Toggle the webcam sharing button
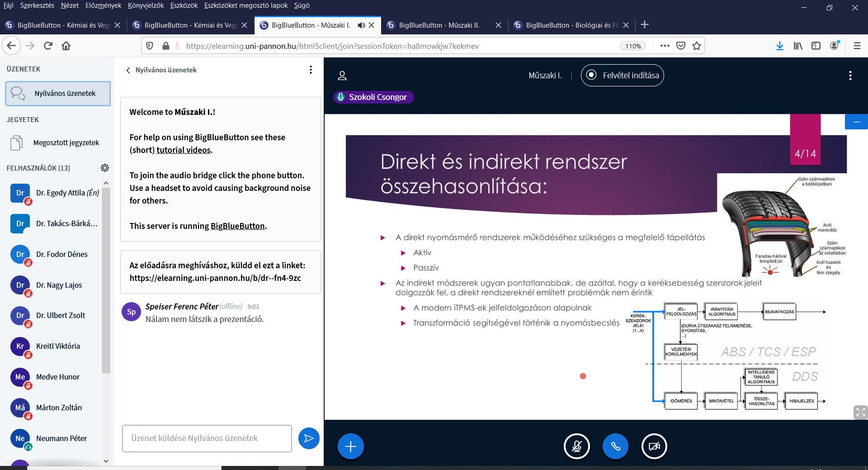 pos(654,446)
